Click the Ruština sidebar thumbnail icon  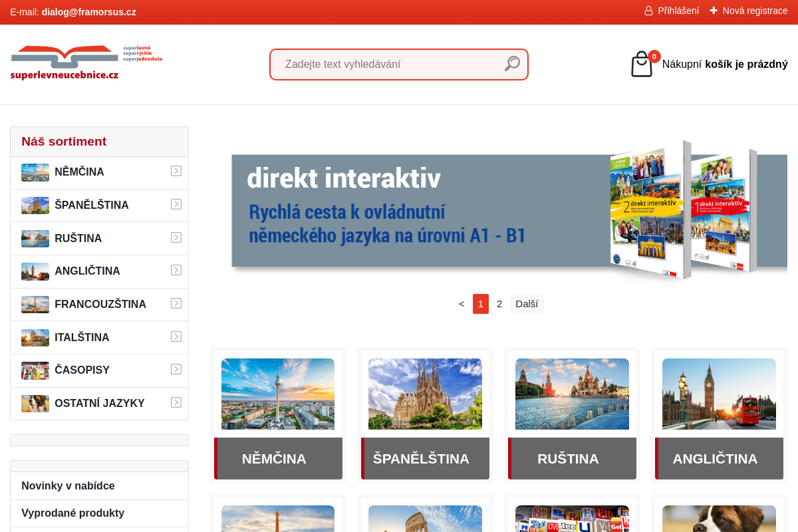tap(35, 239)
